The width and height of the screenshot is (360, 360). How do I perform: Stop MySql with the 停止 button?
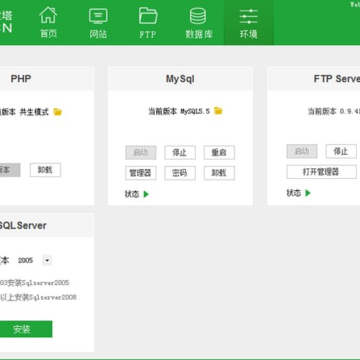click(180, 153)
